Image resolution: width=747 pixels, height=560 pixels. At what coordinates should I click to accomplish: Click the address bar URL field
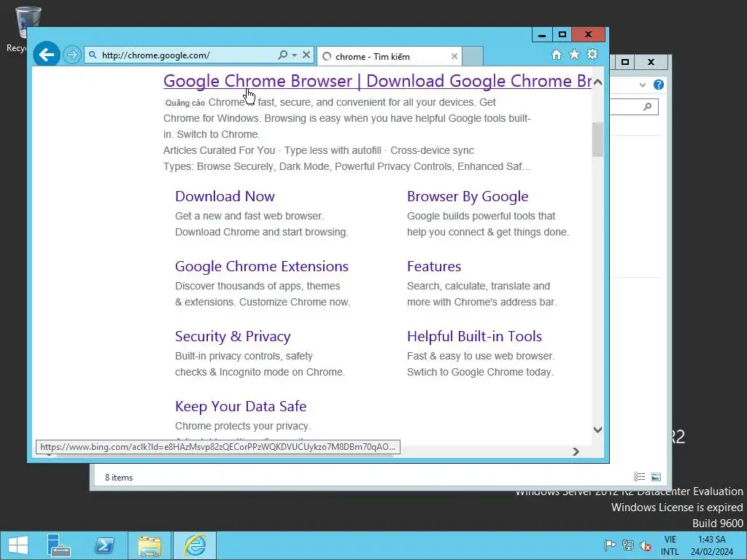click(181, 55)
